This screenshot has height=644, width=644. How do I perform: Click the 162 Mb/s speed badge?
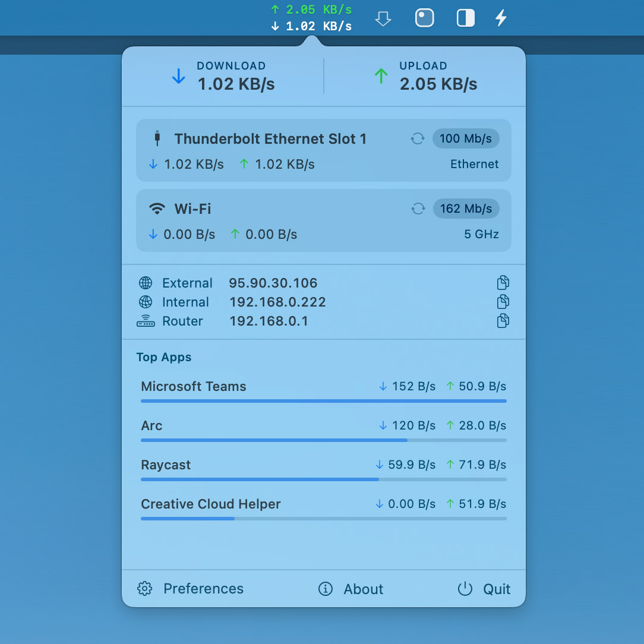point(466,209)
